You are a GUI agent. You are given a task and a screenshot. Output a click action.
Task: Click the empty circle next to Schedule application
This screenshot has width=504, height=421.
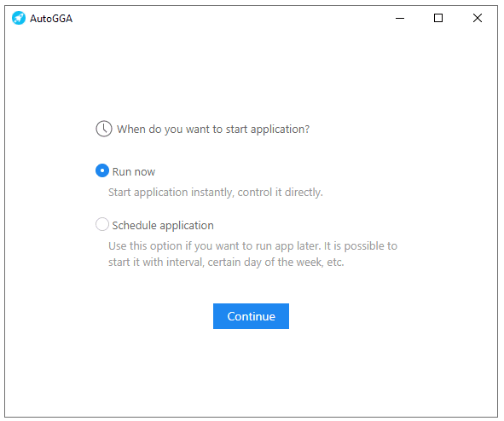click(x=102, y=224)
